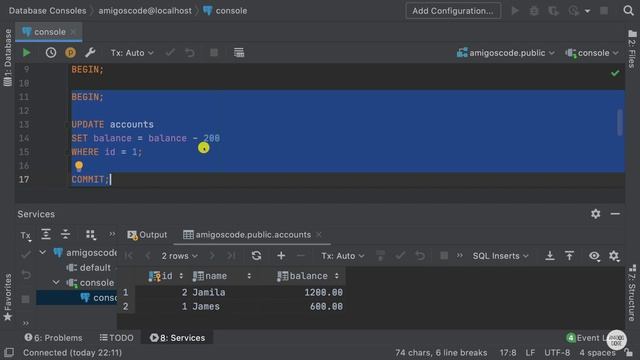Click the 4 spaces indent indicator
Viewport: 640px width, 360px height.
coord(597,353)
